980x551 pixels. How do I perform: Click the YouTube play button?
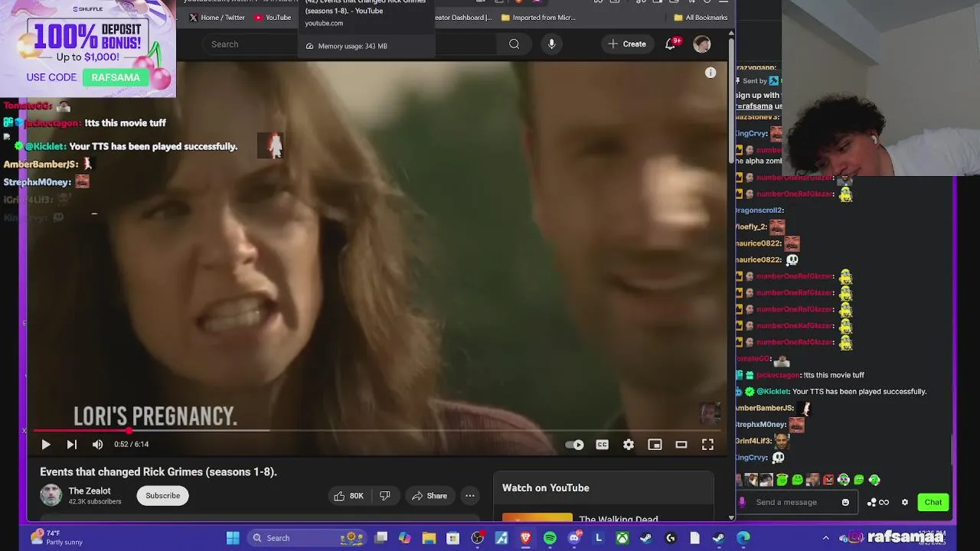(45, 445)
